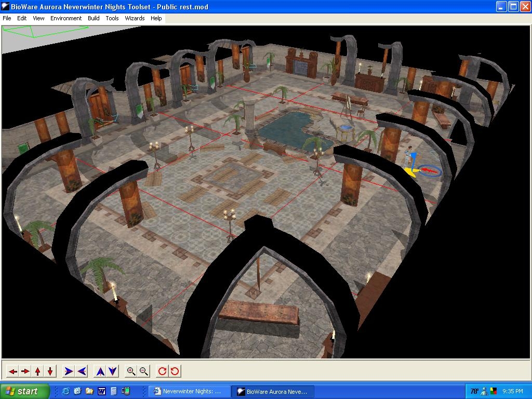Click the zoom out magnifier icon
The width and height of the screenshot is (532, 399).
[144, 371]
